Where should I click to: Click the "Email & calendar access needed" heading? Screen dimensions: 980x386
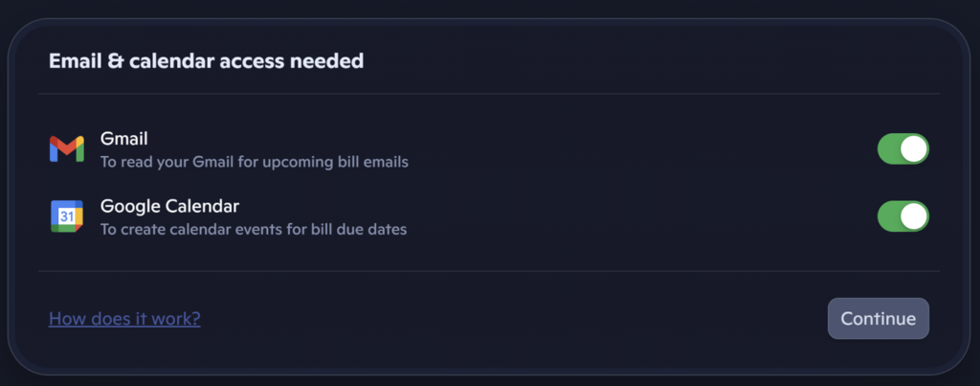point(206,61)
